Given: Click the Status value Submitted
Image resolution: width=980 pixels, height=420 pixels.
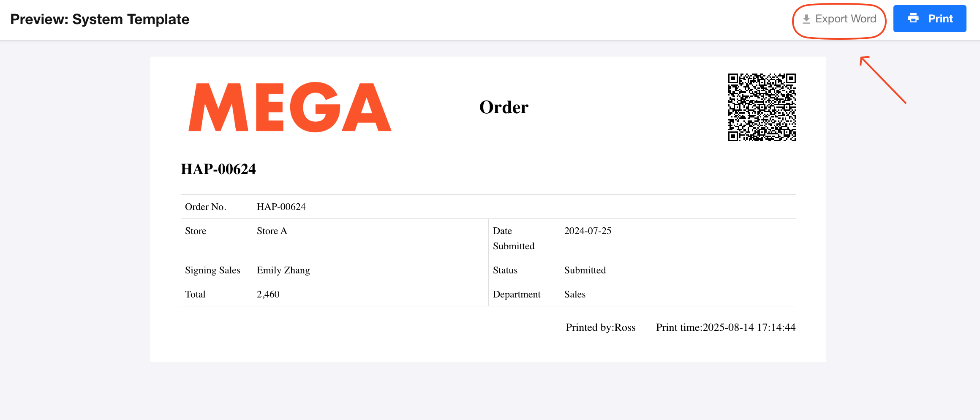Looking at the screenshot, I should tap(585, 270).
